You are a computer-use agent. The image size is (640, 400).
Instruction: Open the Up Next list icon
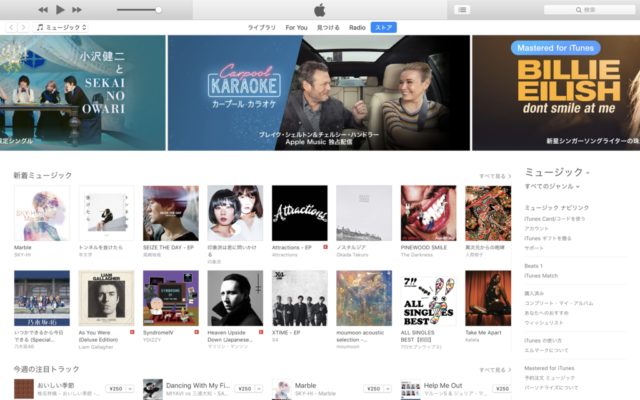click(462, 10)
